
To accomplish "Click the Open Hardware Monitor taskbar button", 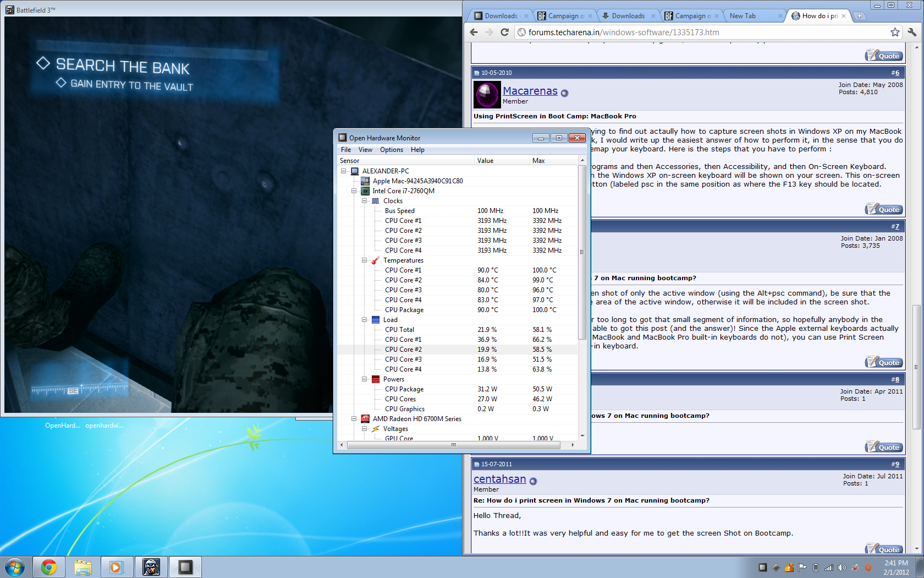I will 185,567.
